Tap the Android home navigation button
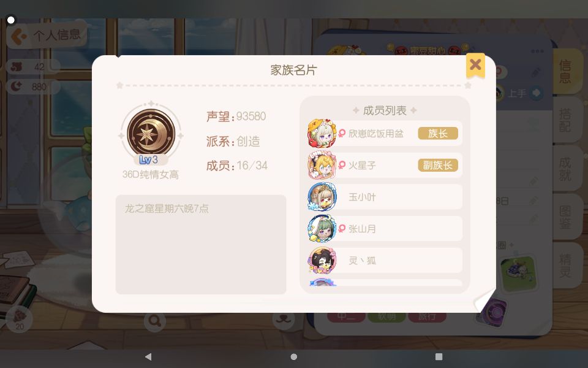The image size is (588, 368). (x=294, y=357)
